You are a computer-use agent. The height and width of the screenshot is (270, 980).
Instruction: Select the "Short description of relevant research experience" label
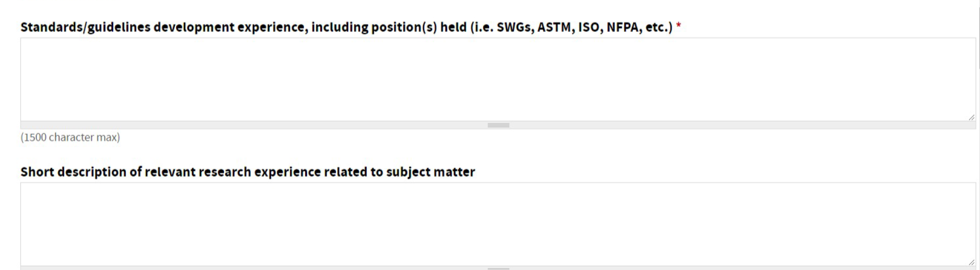(x=248, y=172)
